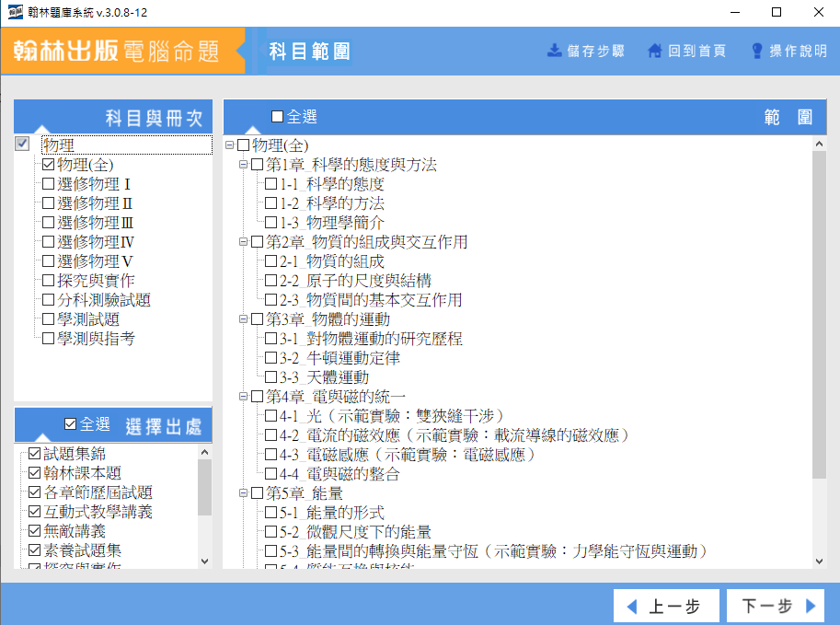Screen dimensions: 840x625
Task: Collapse the 第4章 電與磁的統一 node
Action: tap(244, 397)
